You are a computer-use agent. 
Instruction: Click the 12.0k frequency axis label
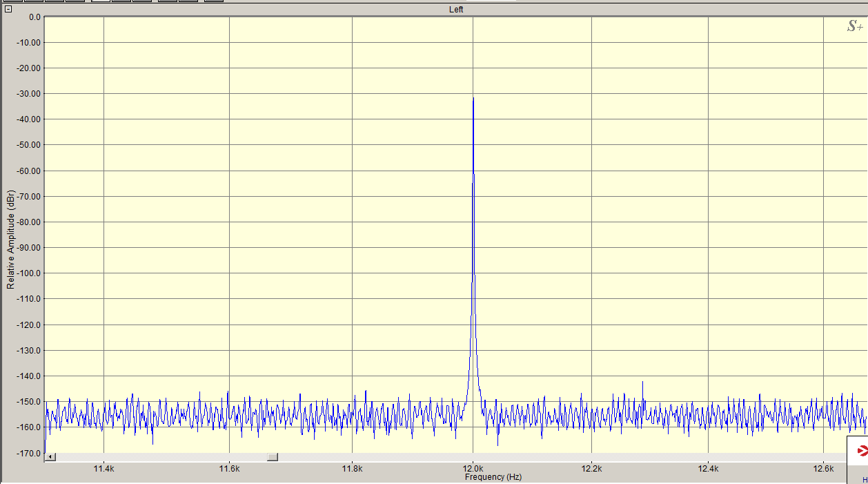(x=473, y=469)
